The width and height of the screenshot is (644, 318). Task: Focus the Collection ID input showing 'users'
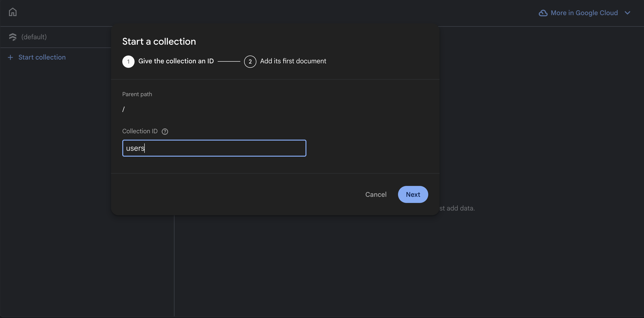tap(214, 148)
